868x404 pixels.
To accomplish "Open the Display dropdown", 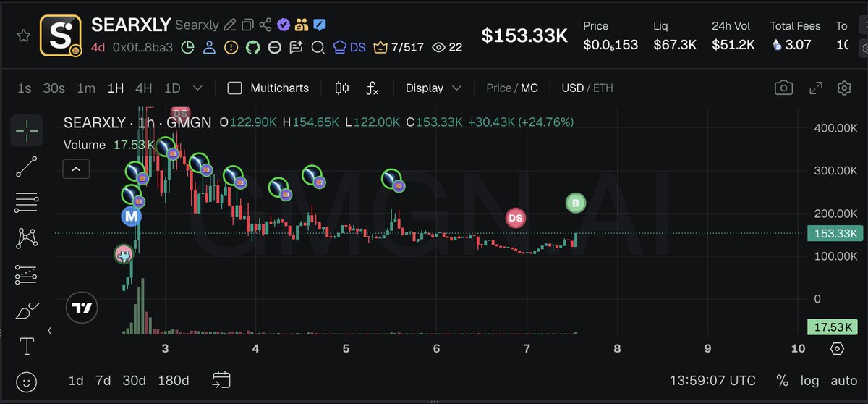I will click(x=433, y=88).
